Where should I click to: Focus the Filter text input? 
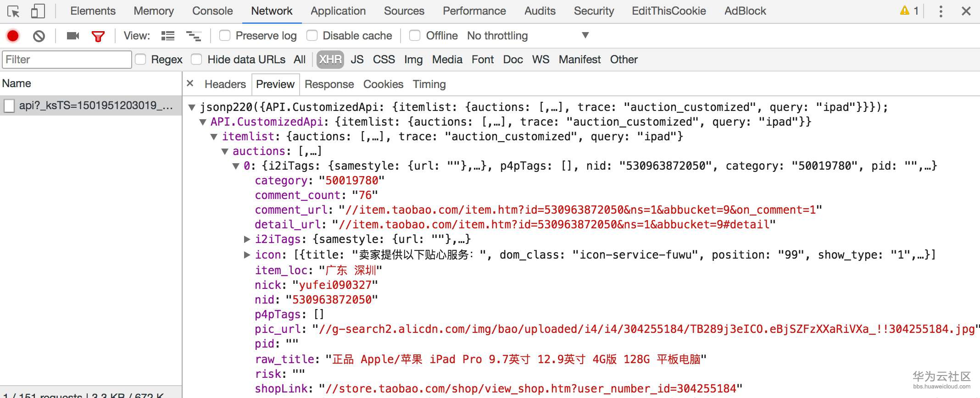tap(67, 60)
